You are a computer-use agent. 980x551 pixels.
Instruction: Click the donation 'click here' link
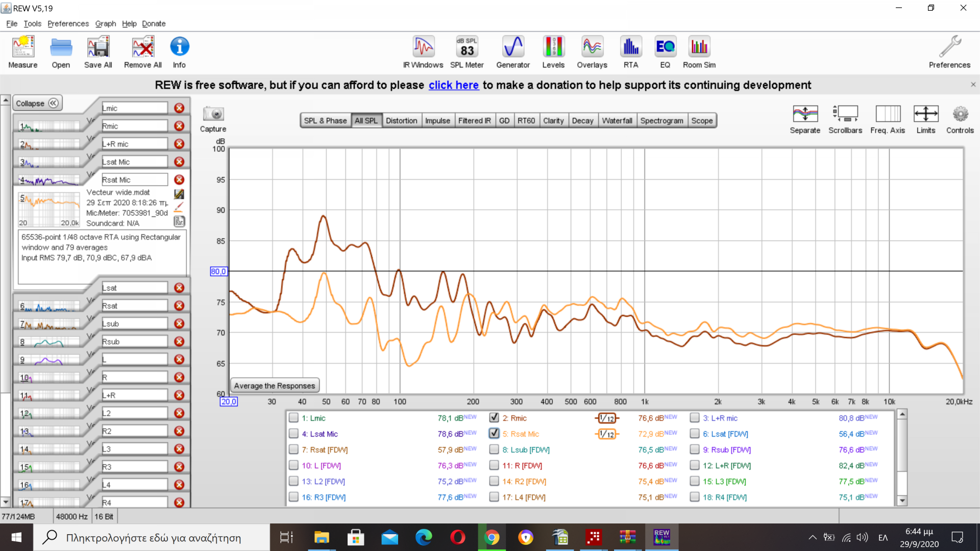(453, 85)
